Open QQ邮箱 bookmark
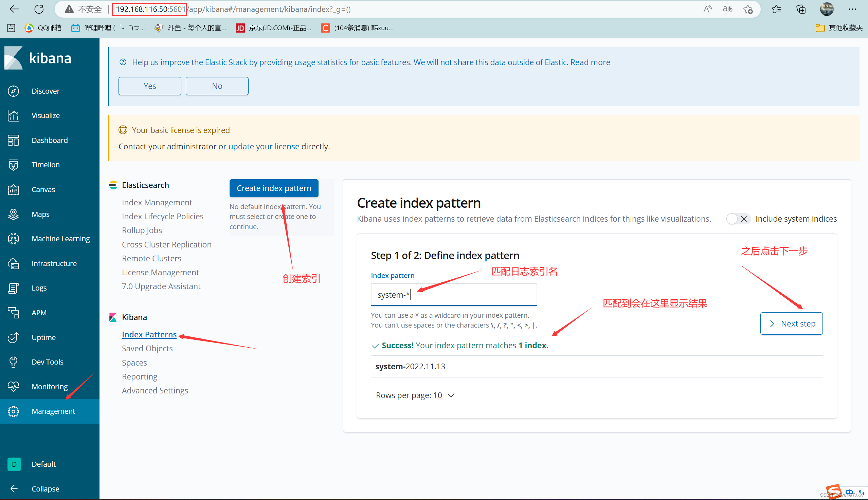 coord(43,28)
